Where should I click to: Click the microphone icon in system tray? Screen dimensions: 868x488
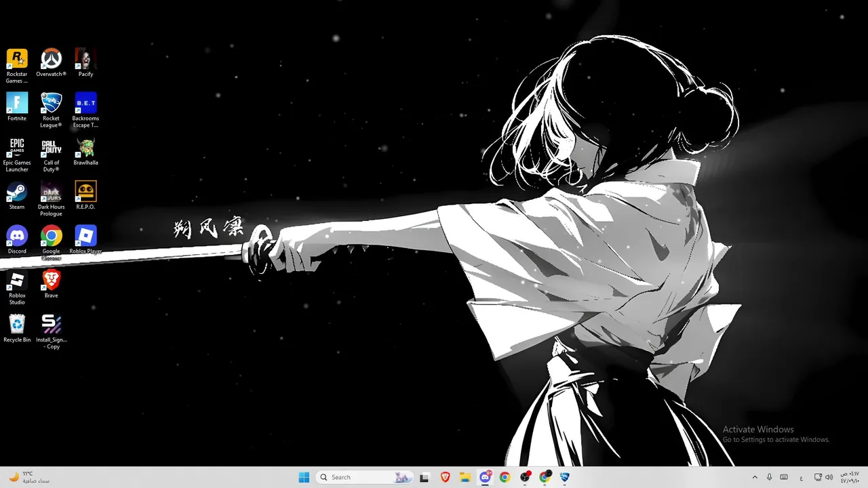tap(769, 477)
